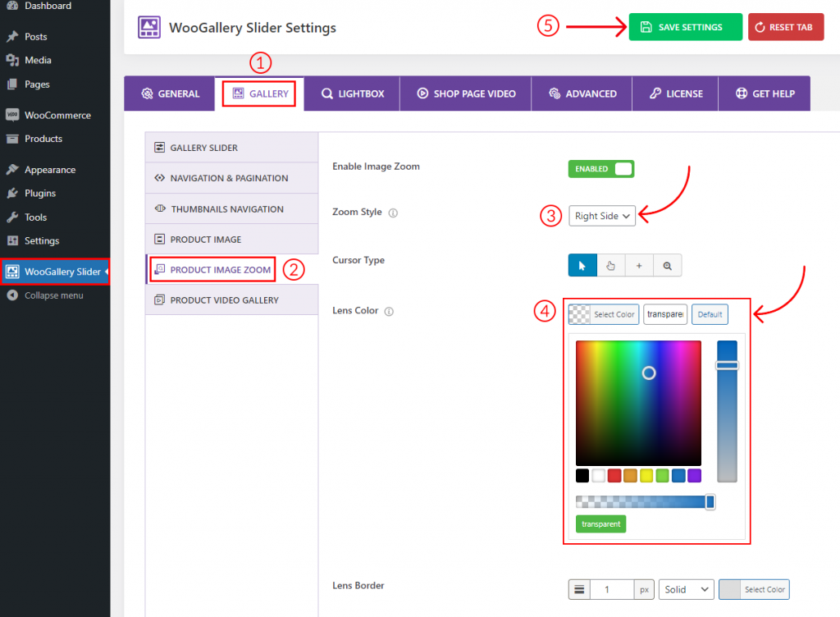Choose the green palette swatch
Screen dimensions: 840x617
[x=663, y=476]
